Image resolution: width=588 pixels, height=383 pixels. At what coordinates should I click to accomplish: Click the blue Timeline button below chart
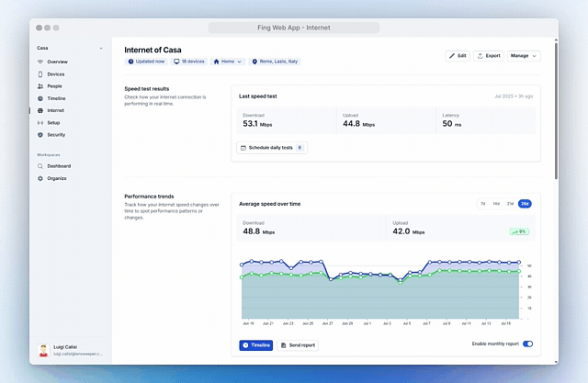[256, 345]
